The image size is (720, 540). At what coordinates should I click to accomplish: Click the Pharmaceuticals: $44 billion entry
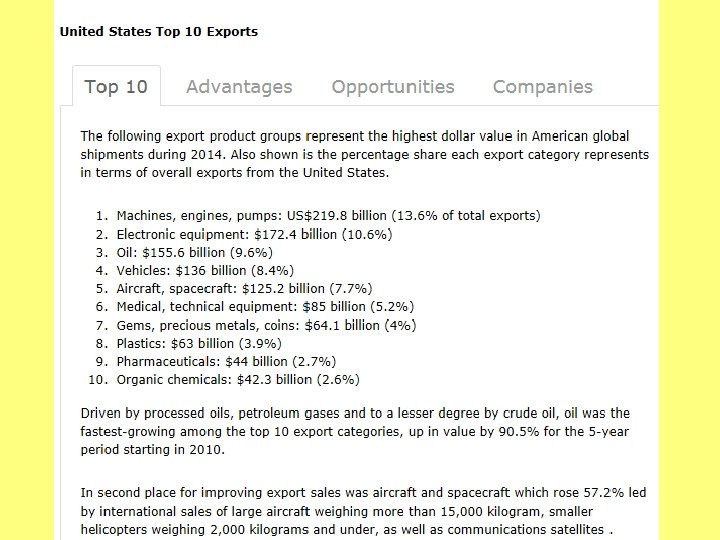(226, 361)
